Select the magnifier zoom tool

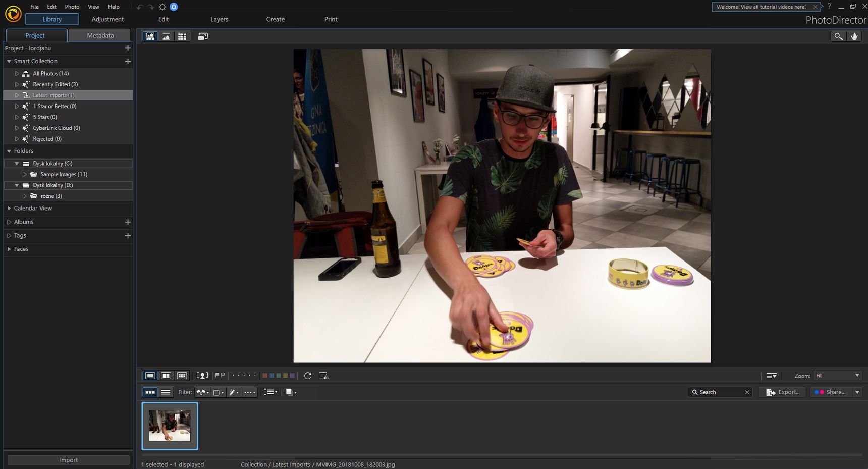[838, 36]
